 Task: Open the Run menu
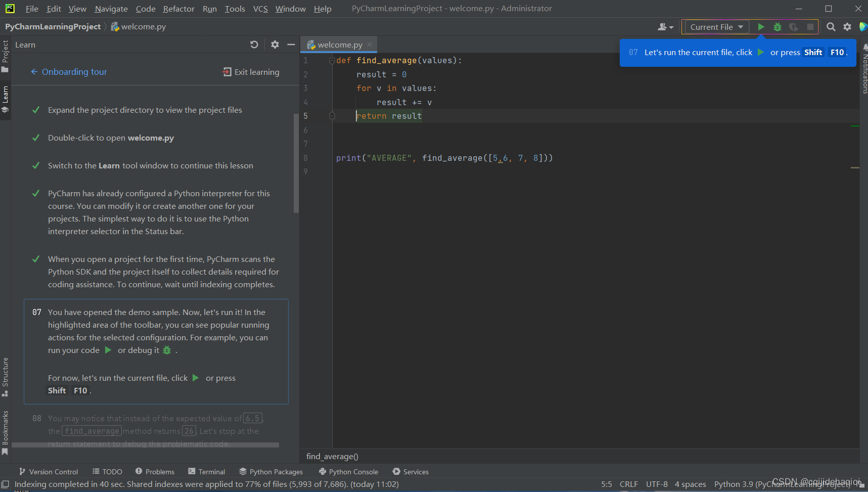point(209,9)
